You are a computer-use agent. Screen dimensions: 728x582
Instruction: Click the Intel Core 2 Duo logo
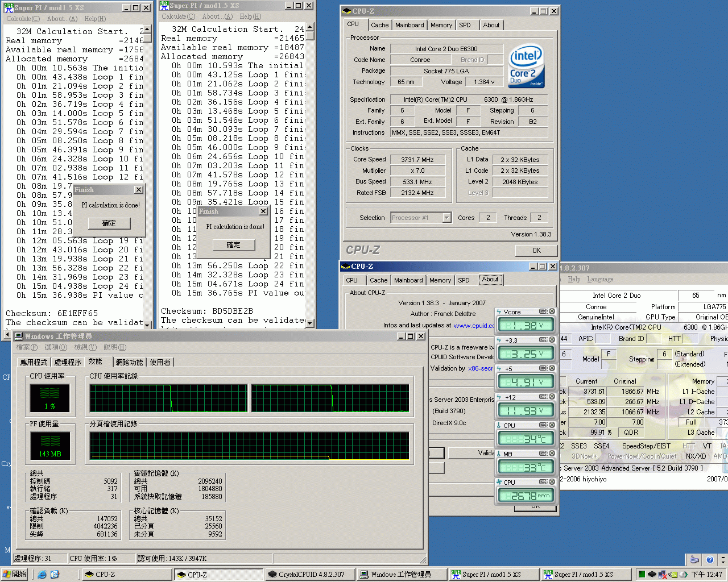(527, 66)
